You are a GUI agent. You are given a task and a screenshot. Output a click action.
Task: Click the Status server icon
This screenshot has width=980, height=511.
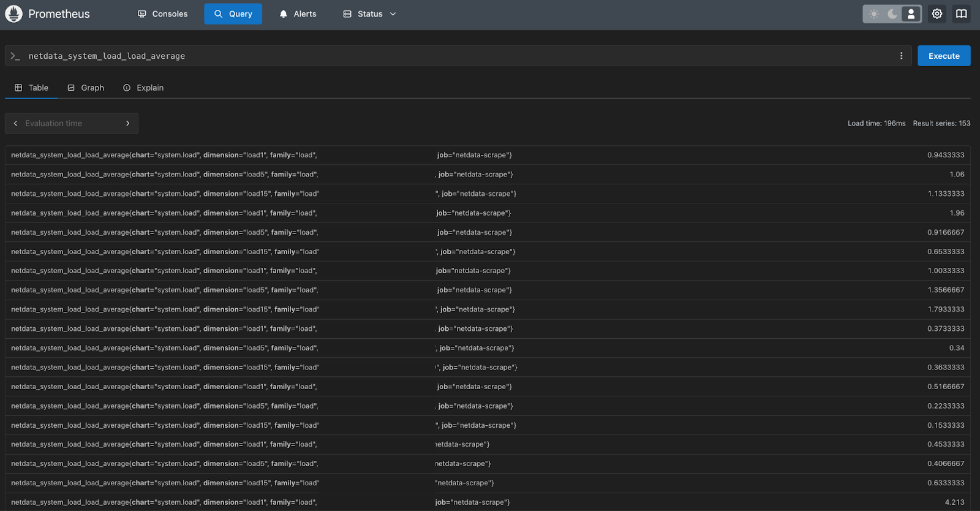click(347, 14)
